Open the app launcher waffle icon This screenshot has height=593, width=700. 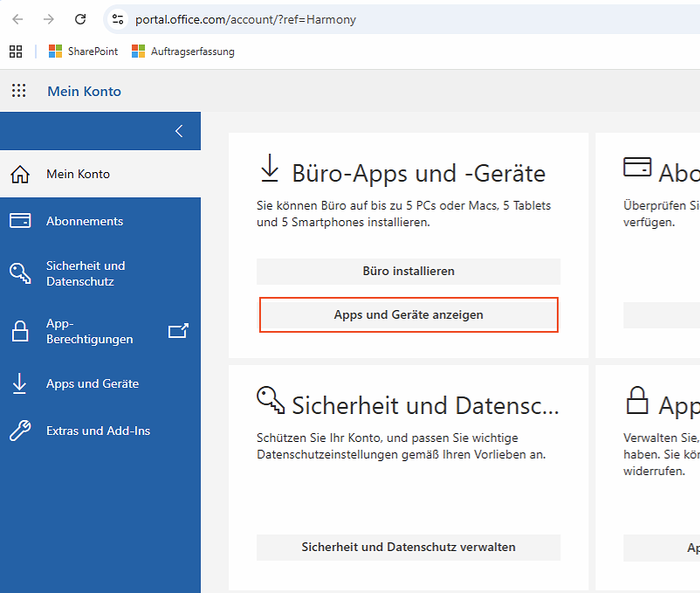[18, 91]
